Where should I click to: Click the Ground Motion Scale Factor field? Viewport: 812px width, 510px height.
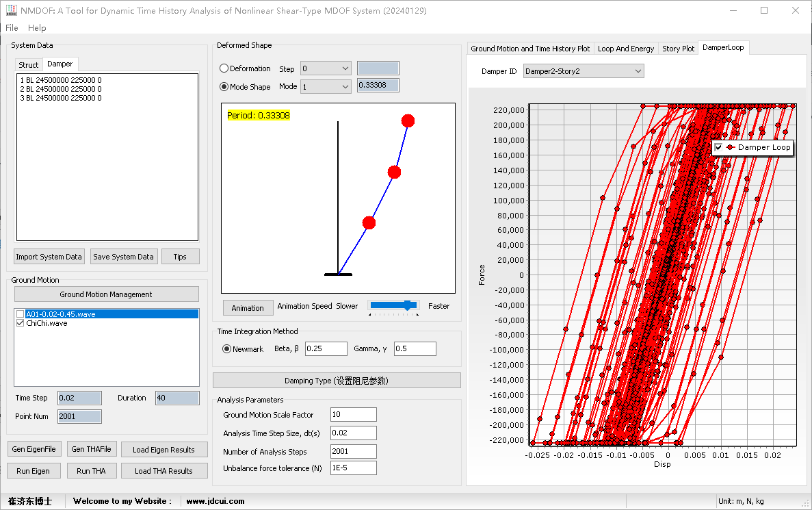point(353,415)
